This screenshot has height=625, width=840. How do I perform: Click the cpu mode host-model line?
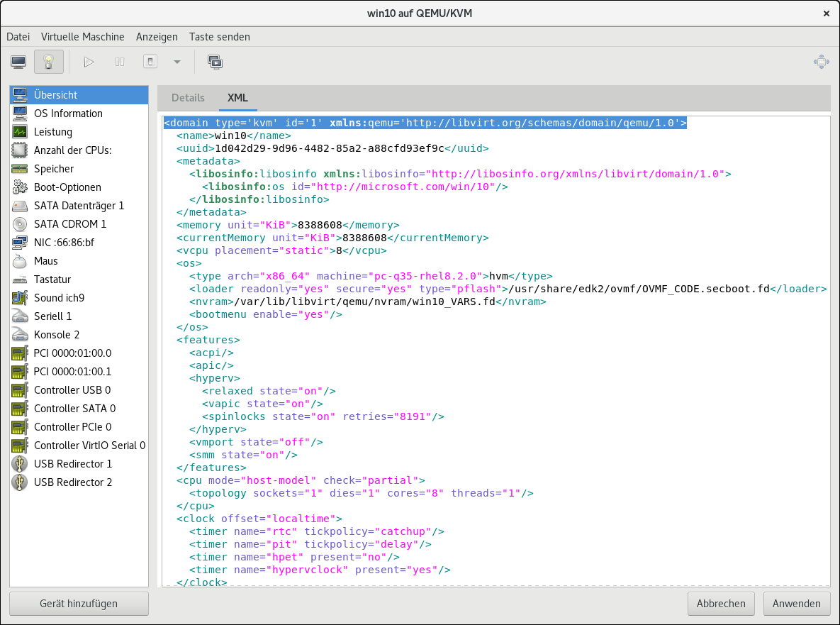301,480
